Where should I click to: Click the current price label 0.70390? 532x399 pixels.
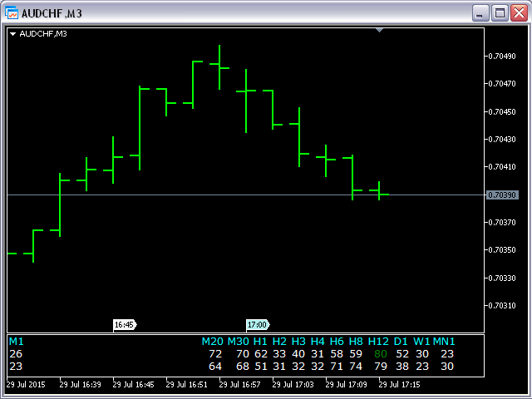coord(502,195)
